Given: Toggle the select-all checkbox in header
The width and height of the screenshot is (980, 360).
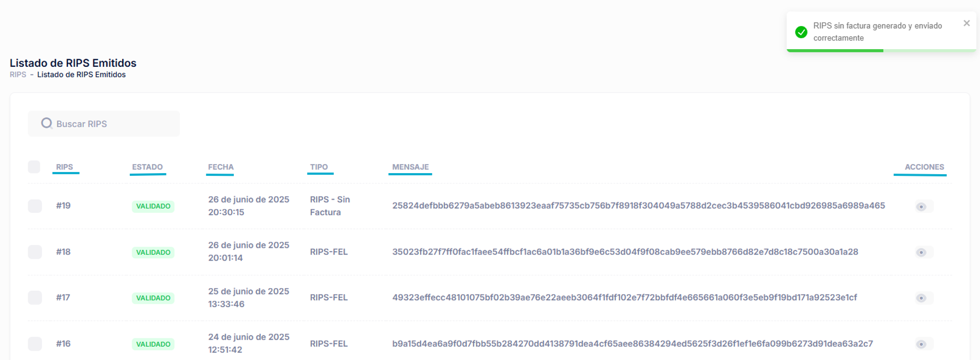Looking at the screenshot, I should [34, 167].
